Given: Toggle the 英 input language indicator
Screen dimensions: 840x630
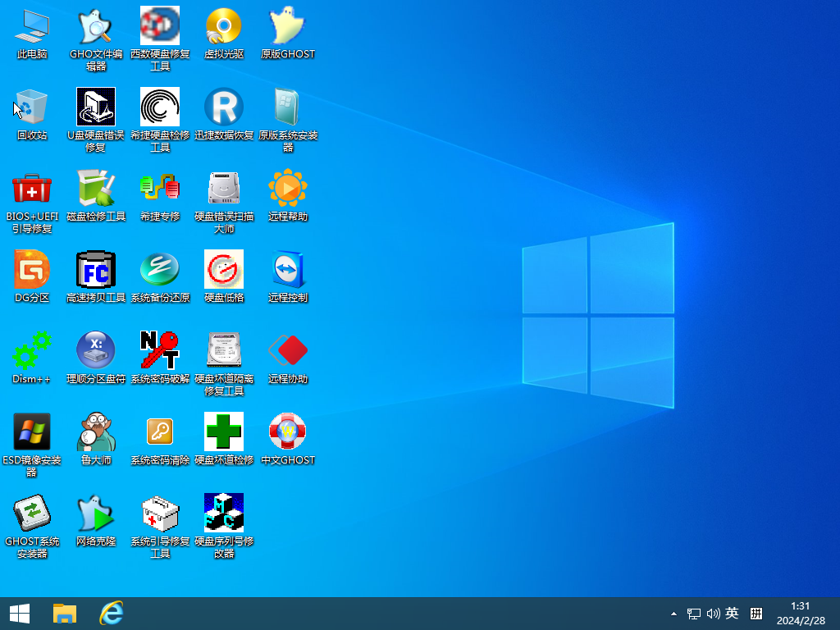Looking at the screenshot, I should pyautogui.click(x=732, y=613).
